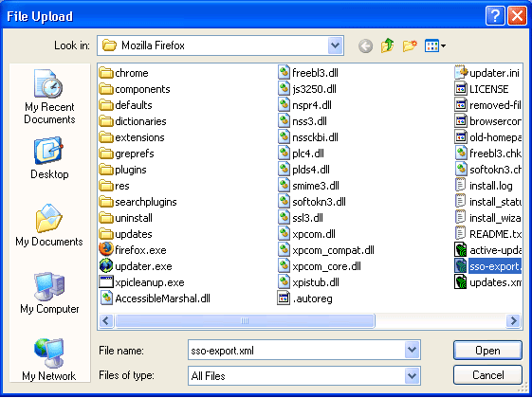The width and height of the screenshot is (532, 398).
Task: Click the horizontal scrollbar thumb
Action: click(x=245, y=320)
